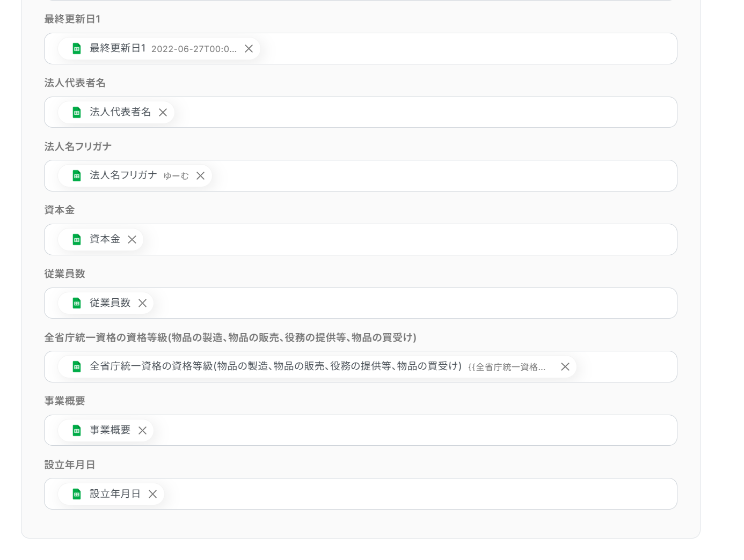The width and height of the screenshot is (744, 560).
Task: Focus the 設立年月日 input field
Action: [361, 494]
